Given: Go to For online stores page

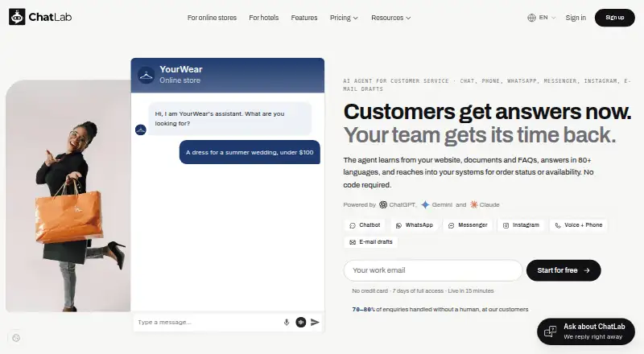Looking at the screenshot, I should pos(212,18).
